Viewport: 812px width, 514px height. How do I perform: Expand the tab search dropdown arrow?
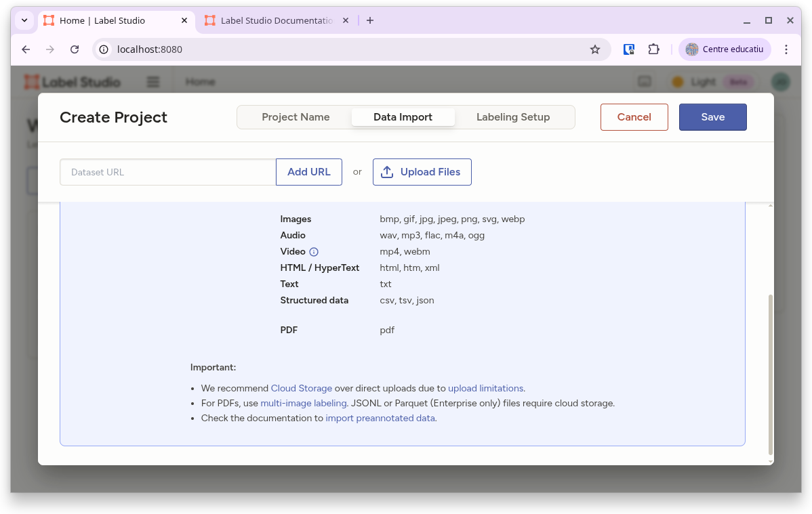24,20
